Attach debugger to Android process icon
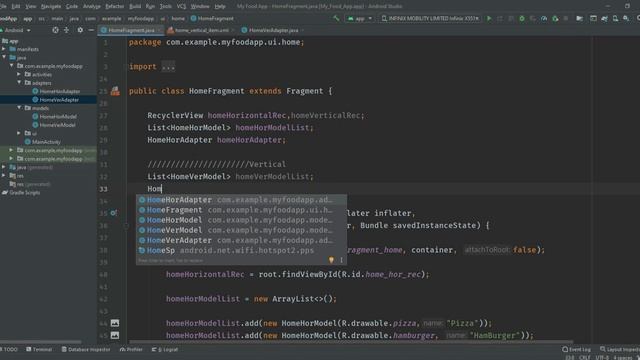This screenshot has height=360, width=640. 555,18
